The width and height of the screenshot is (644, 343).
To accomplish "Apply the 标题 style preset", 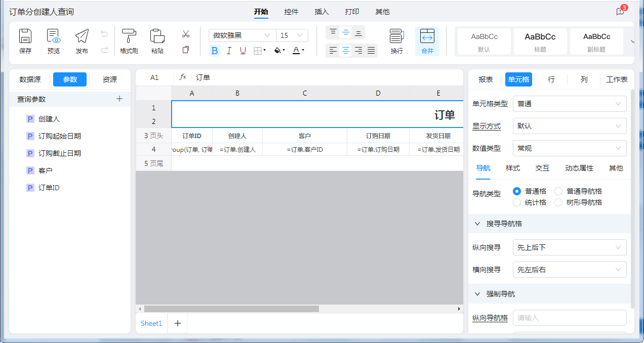I will tap(540, 41).
